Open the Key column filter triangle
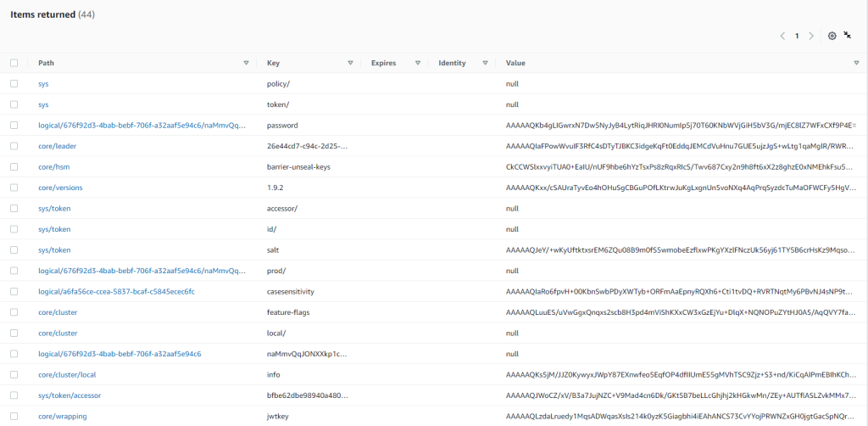The height and width of the screenshot is (426, 868). [350, 63]
